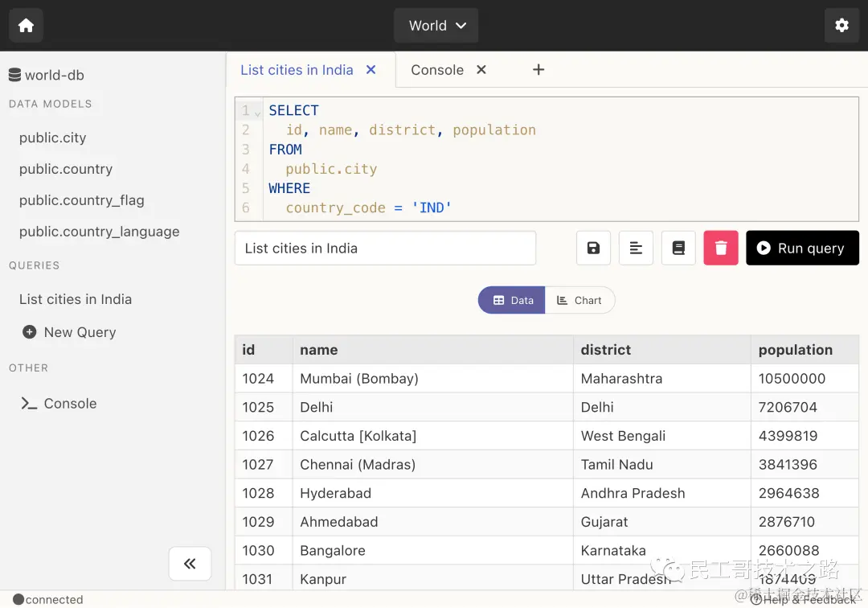
Task: Open the public.country_flag data model
Action: pyautogui.click(x=82, y=200)
